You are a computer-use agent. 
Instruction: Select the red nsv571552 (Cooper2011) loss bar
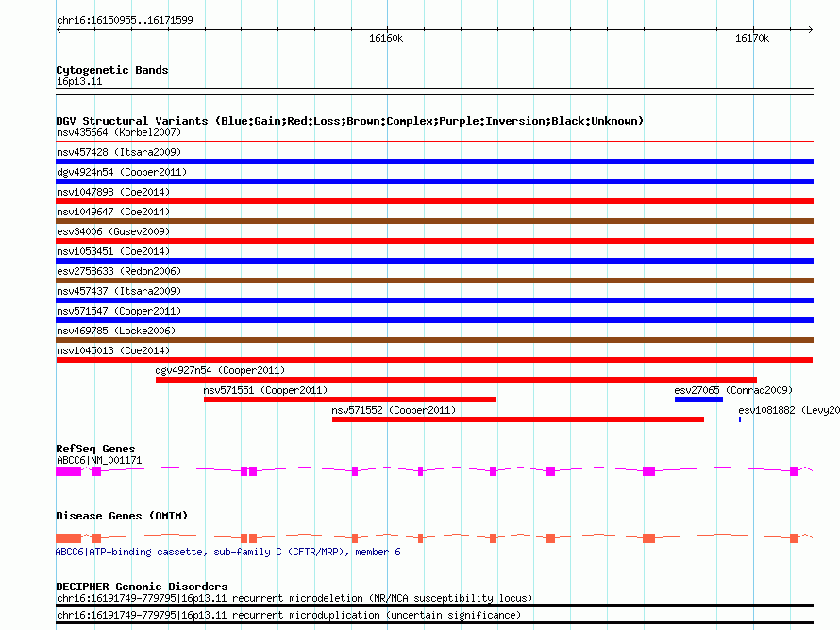[x=517, y=419]
